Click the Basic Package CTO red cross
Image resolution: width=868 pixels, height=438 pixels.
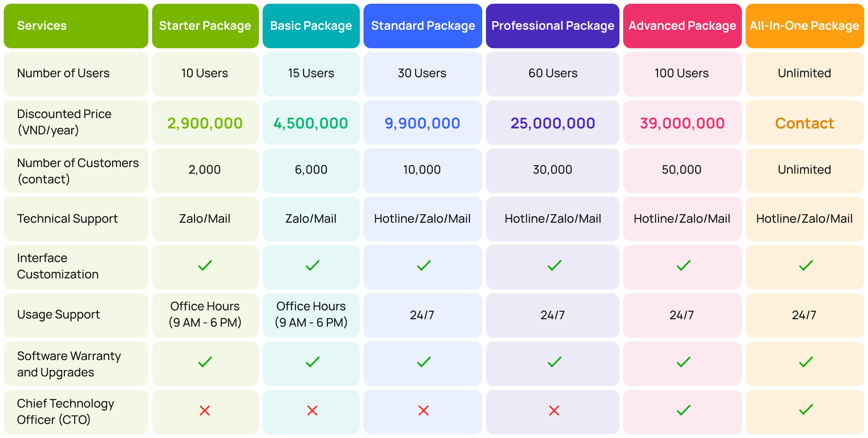pos(312,411)
